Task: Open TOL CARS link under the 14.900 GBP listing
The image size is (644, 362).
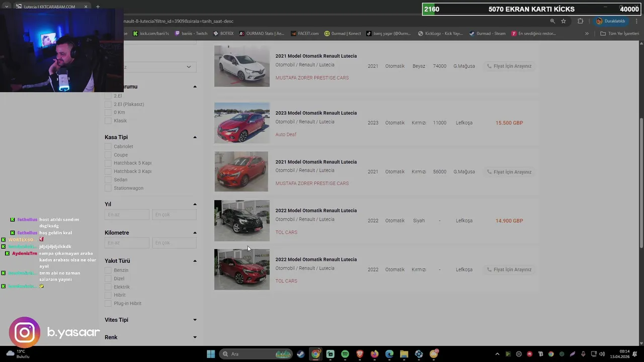Action: tap(286, 232)
